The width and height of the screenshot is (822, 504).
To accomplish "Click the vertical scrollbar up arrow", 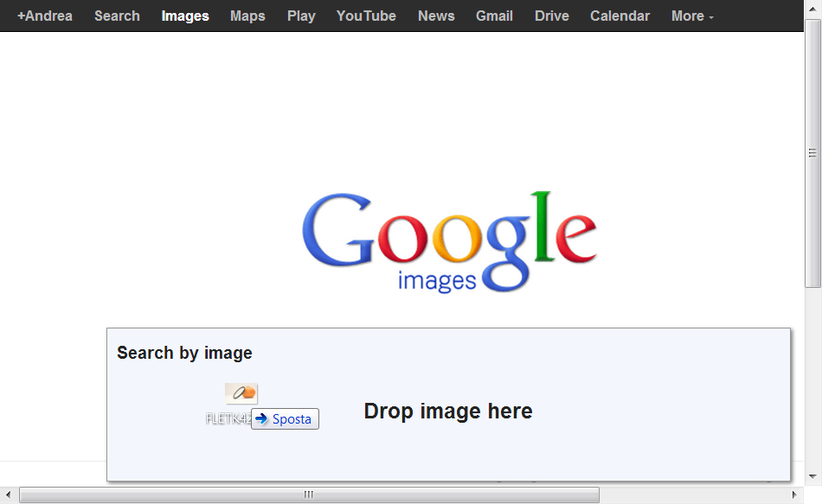I will click(x=813, y=9).
